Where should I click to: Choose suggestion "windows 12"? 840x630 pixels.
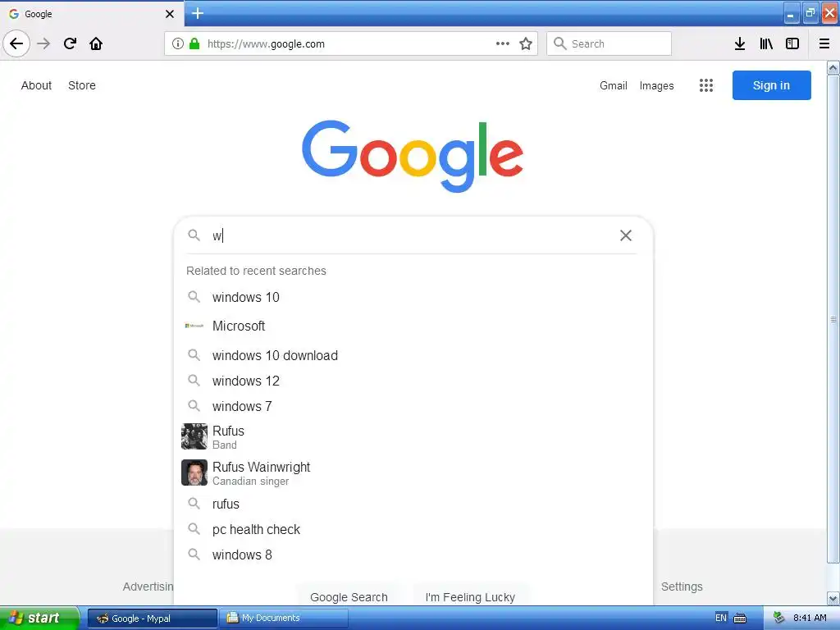pos(413,381)
